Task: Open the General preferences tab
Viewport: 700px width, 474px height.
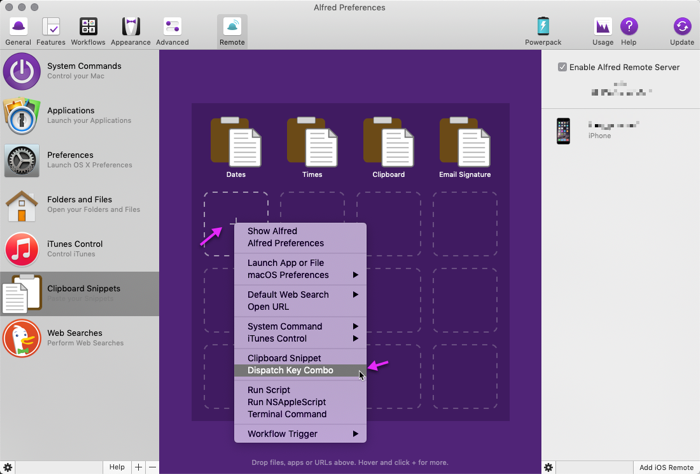Action: (x=18, y=31)
